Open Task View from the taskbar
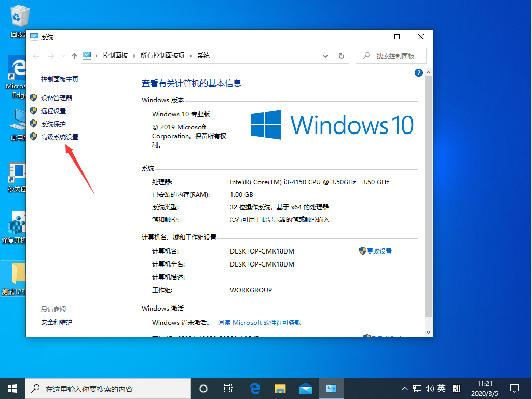The image size is (532, 399). coord(228,388)
